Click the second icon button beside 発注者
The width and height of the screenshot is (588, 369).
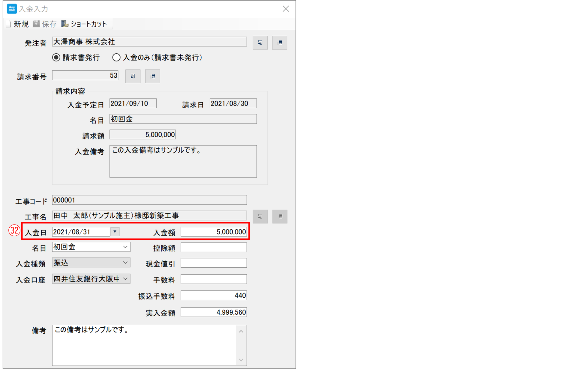pyautogui.click(x=280, y=43)
